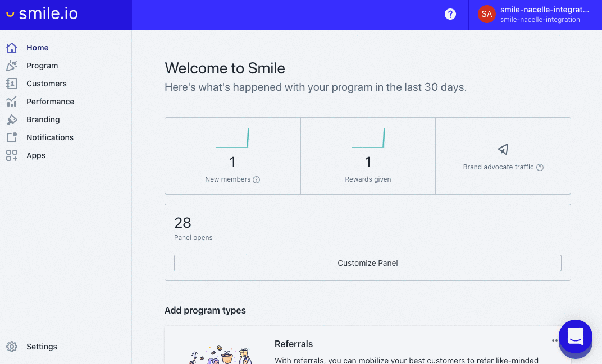
Task: Click the Apps grid-plus icon
Action: pyautogui.click(x=12, y=155)
